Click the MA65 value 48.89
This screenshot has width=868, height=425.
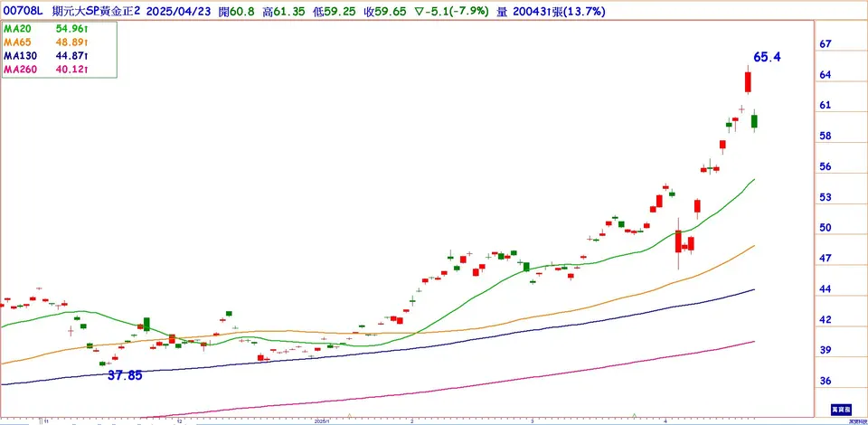click(71, 42)
